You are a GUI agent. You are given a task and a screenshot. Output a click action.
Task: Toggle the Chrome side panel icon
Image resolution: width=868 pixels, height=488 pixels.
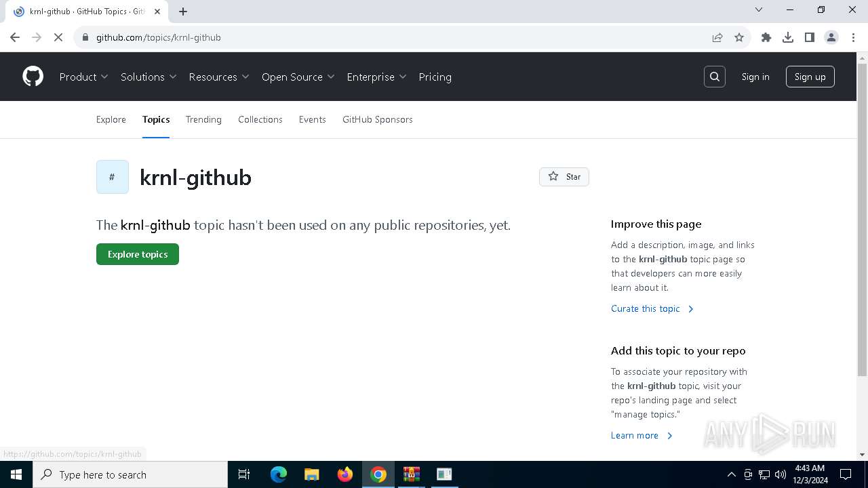810,37
